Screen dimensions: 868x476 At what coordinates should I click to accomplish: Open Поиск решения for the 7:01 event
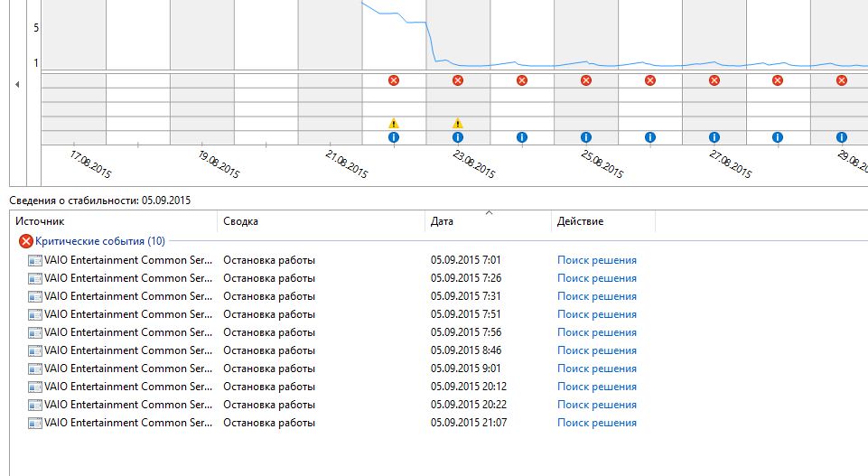coord(596,260)
